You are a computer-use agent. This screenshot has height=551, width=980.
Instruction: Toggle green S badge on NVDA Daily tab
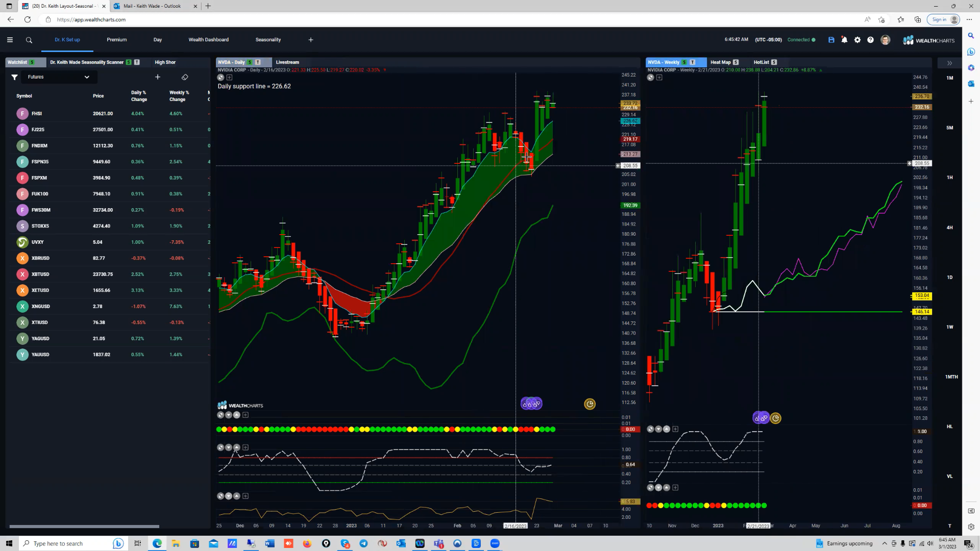[x=250, y=62]
